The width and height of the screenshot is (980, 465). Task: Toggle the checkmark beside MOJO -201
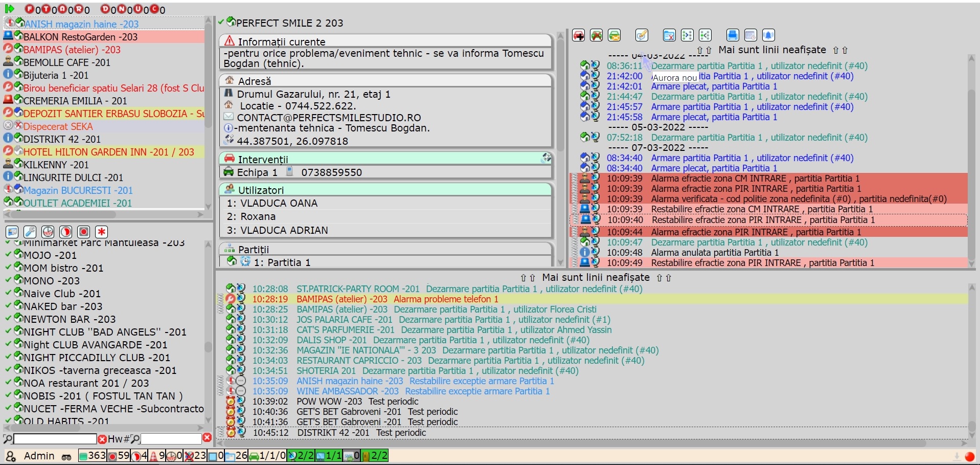tap(8, 254)
